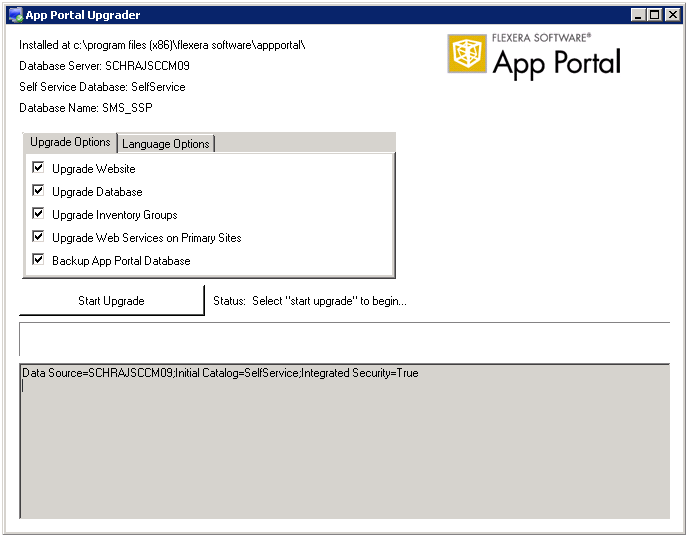Image resolution: width=686 pixels, height=535 pixels.
Task: Switch to the Language Options tab
Action: click(x=166, y=143)
